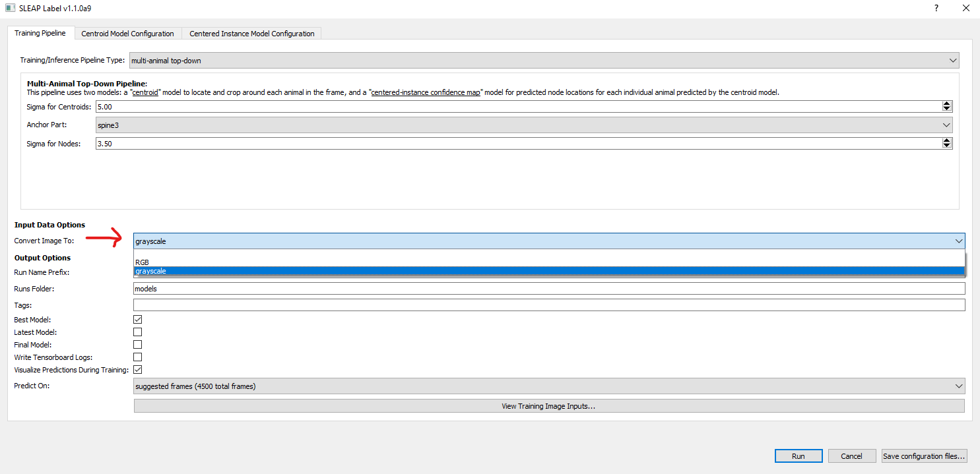Increment Sigma for Centroids with the up arrow
The height and width of the screenshot is (474, 980).
(x=946, y=103)
